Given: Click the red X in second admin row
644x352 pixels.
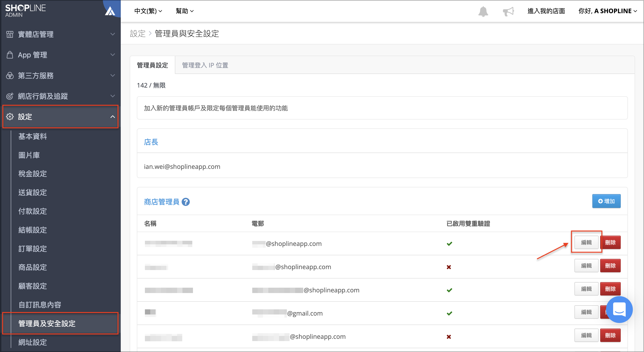Looking at the screenshot, I should (x=449, y=267).
